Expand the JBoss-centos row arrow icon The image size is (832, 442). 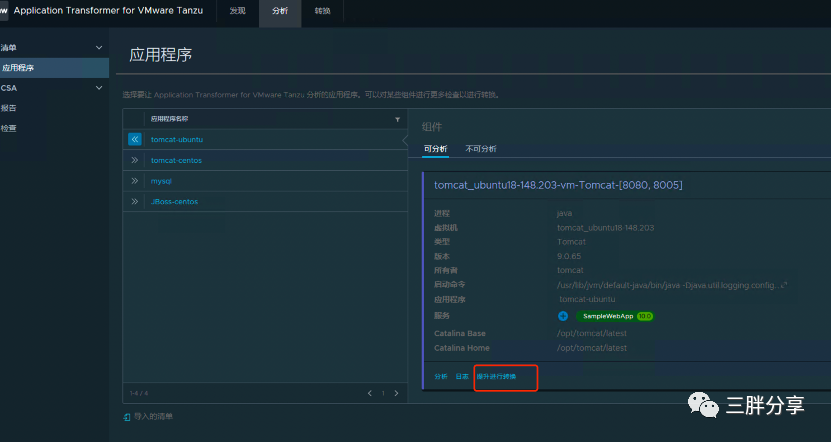[x=135, y=202]
